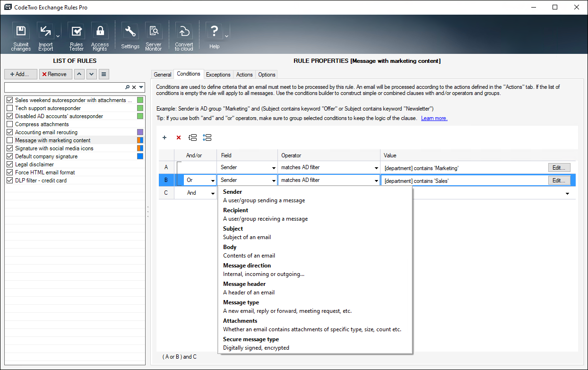
Task: Click green swatch of Tech support autoresponder
Action: pos(140,108)
